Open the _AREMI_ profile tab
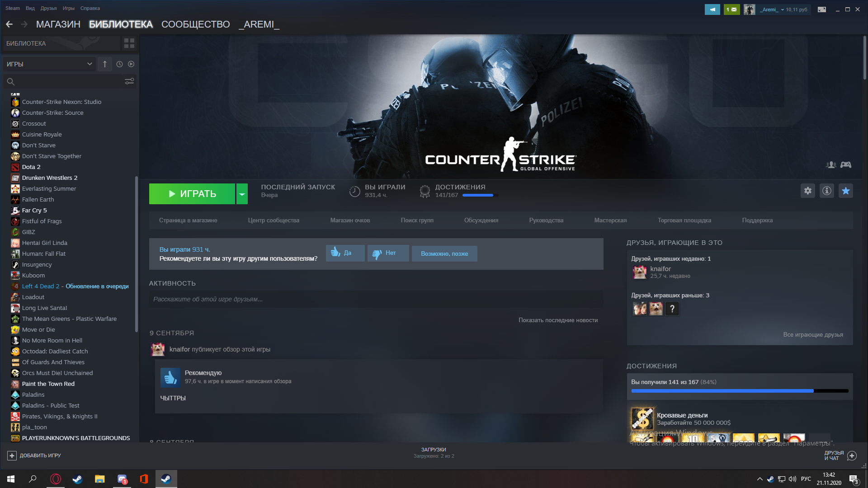Viewport: 868px width, 488px height. [259, 24]
